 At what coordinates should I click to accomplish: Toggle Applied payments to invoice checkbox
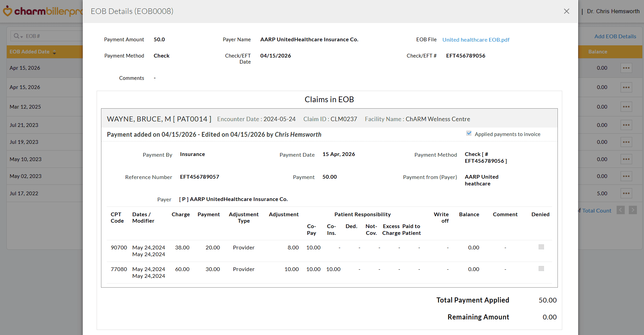(x=469, y=133)
